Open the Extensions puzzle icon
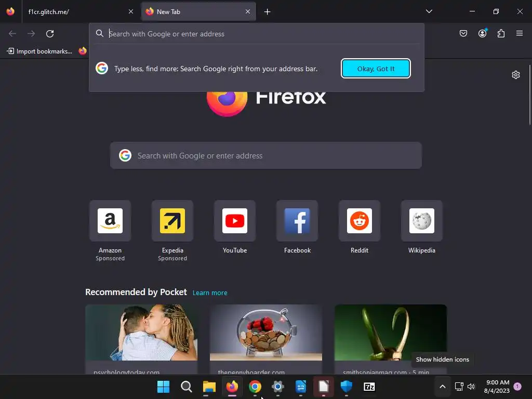Viewport: 532px width, 399px height. tap(501, 33)
